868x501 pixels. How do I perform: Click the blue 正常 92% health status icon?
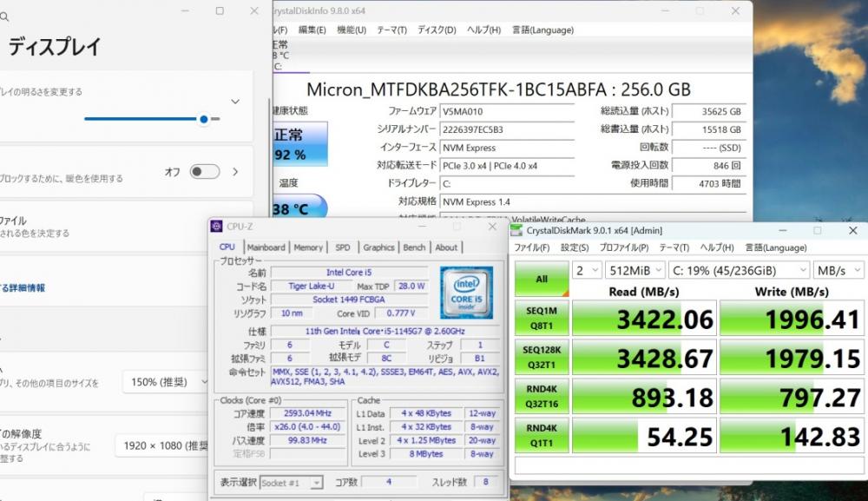(299, 144)
